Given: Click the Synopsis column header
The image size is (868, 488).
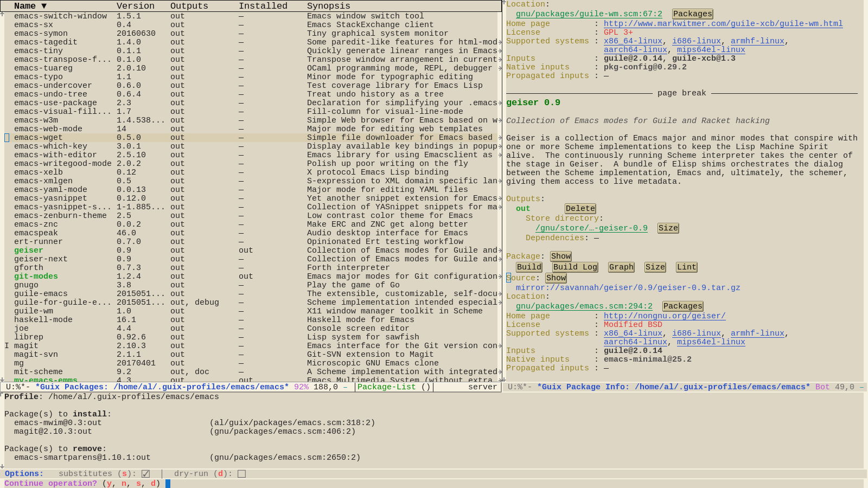Looking at the screenshot, I should [x=329, y=6].
